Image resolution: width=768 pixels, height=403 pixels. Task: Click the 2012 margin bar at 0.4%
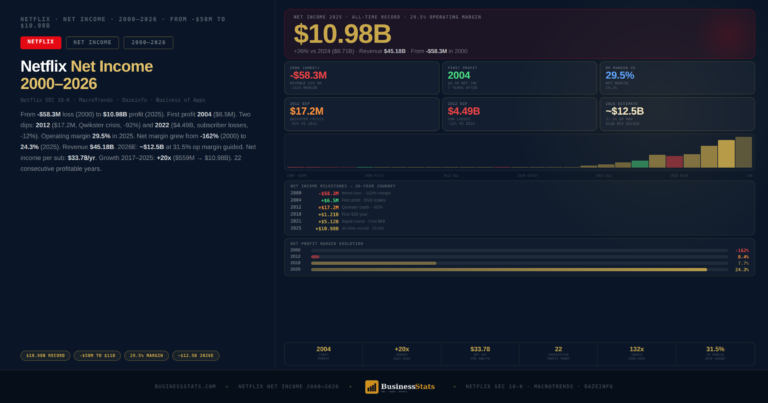pyautogui.click(x=519, y=257)
